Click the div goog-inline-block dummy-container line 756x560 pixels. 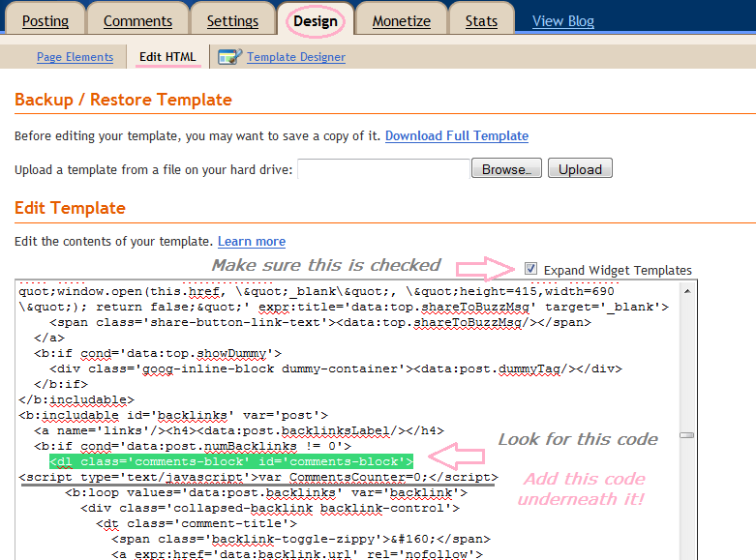pyautogui.click(x=336, y=368)
